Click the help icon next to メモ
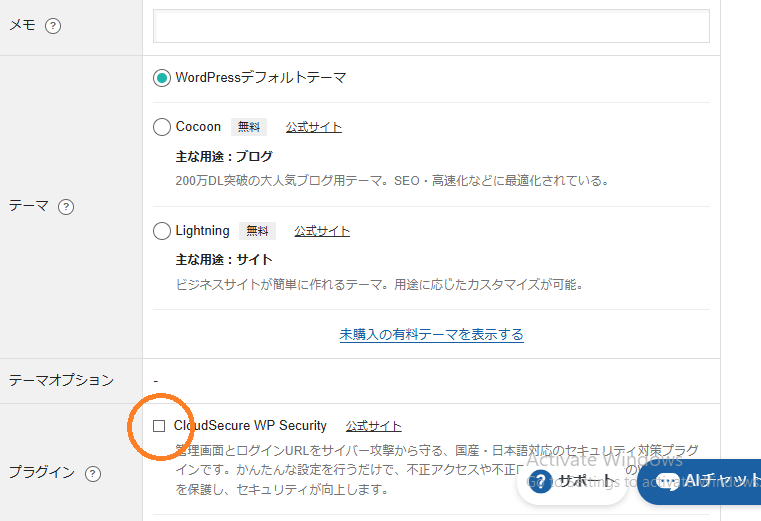The height and width of the screenshot is (521, 761). click(53, 26)
